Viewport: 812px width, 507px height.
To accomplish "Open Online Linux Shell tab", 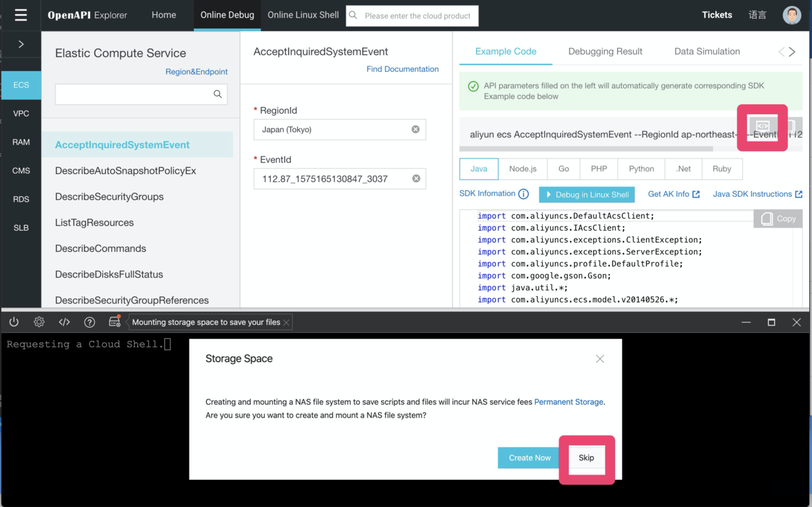I will 303,15.
